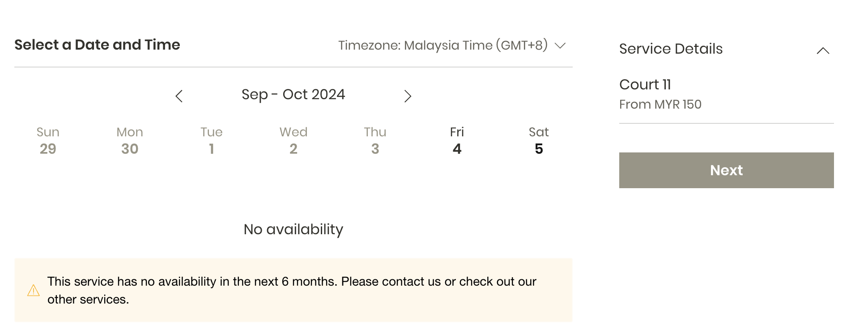Image resolution: width=868 pixels, height=329 pixels.
Task: Choose Thursday 3 in week row
Action: [375, 141]
